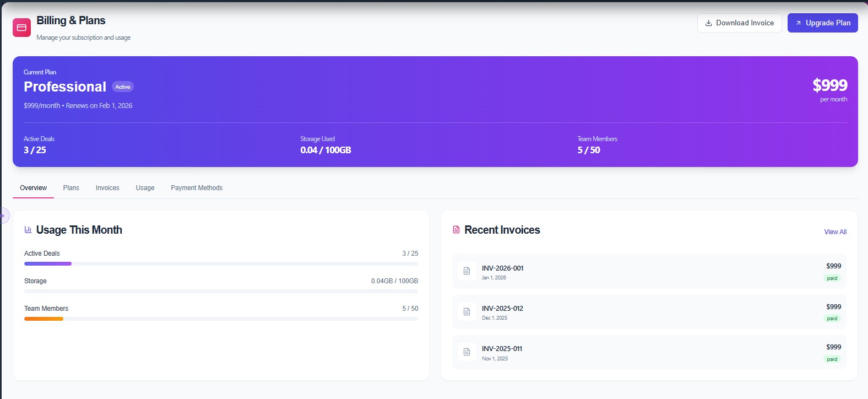Image resolution: width=868 pixels, height=399 pixels.
Task: Click the bar chart icon beside Usage This Month
Action: click(x=28, y=230)
